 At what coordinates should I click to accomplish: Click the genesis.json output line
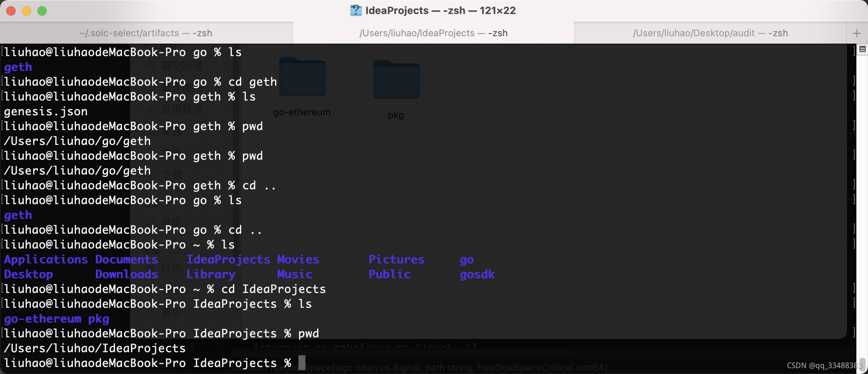click(x=46, y=111)
